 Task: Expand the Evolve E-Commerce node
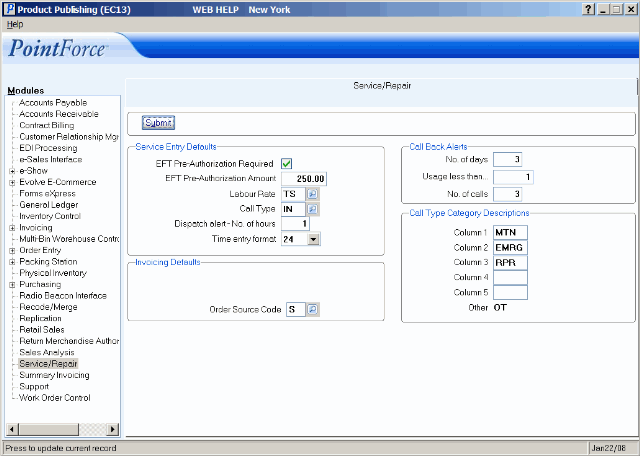12,182
